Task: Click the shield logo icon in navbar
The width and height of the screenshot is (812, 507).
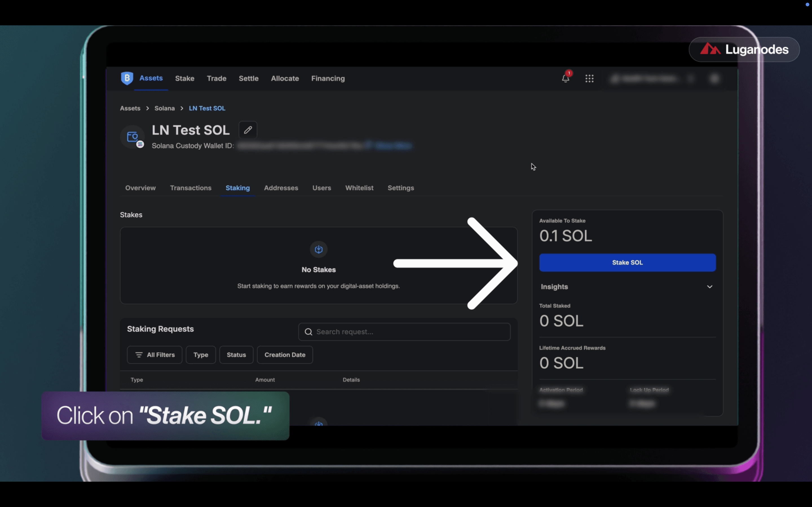Action: coord(127,78)
